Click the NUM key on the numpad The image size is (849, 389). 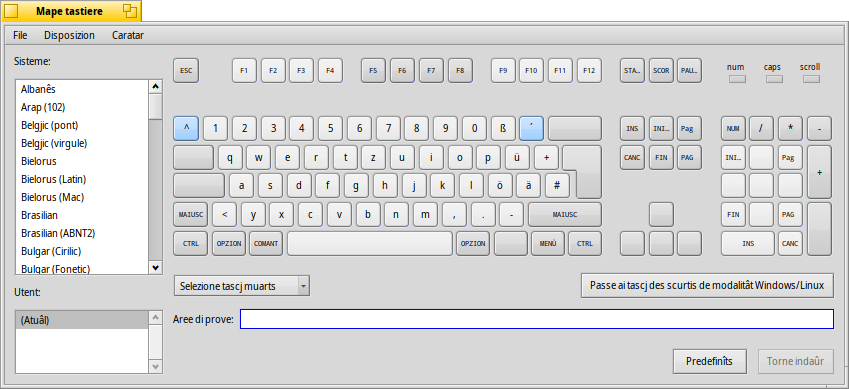pyautogui.click(x=733, y=128)
